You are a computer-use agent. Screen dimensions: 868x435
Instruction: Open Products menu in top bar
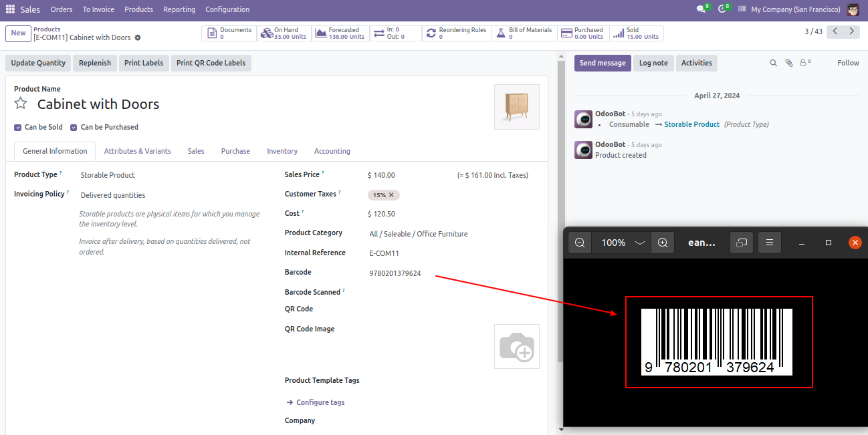(x=138, y=9)
